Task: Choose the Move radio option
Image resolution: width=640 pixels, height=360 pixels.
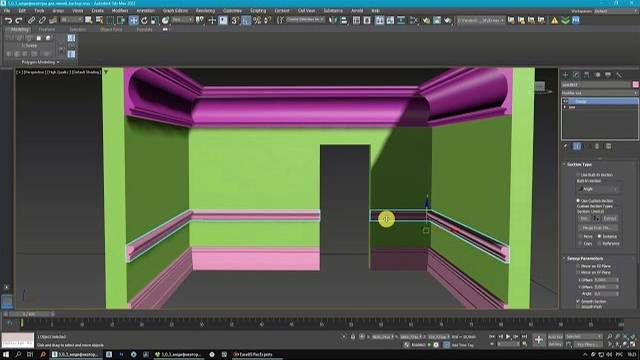Action: coord(580,236)
